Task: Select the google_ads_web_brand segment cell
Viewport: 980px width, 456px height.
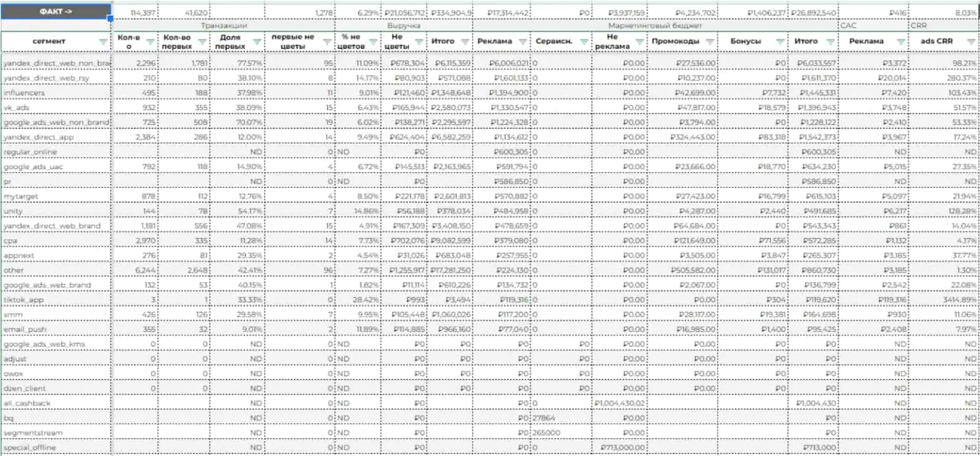Action: coord(56,285)
